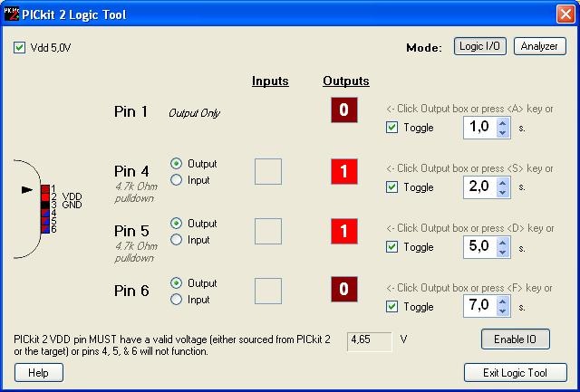Screen dimensions: 580x392
Task: Uncheck the Vdd 5,0V checkbox
Action: click(x=20, y=48)
